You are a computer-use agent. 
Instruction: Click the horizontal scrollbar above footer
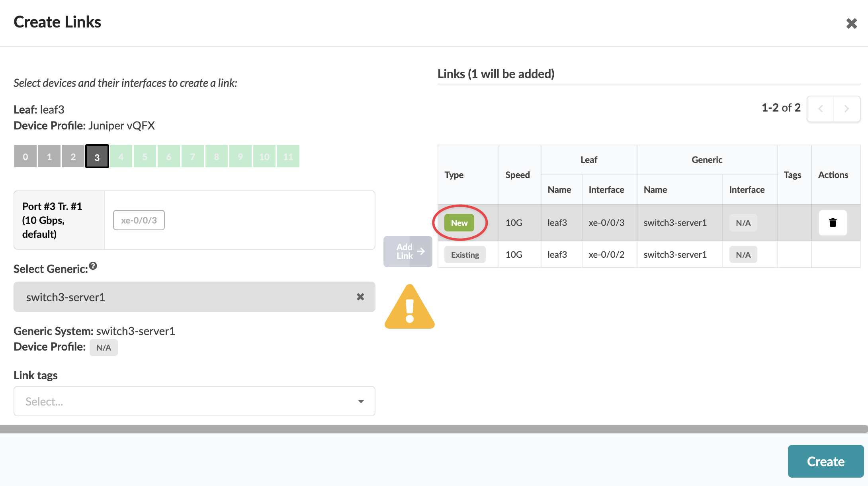click(433, 429)
